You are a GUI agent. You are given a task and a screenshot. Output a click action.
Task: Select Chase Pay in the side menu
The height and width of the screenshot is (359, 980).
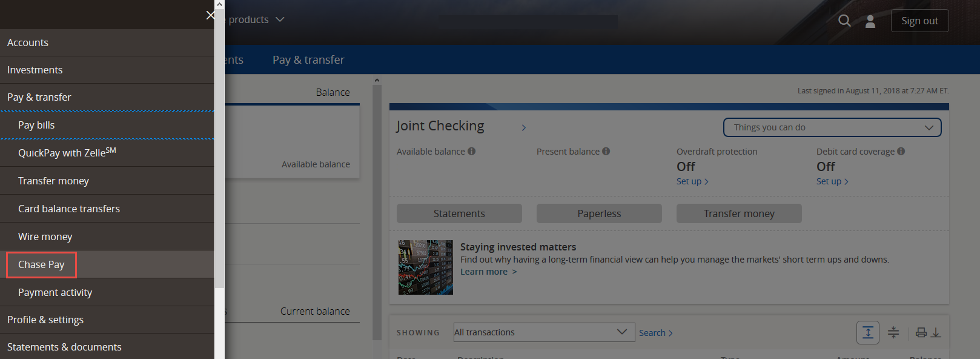pyautogui.click(x=107, y=264)
